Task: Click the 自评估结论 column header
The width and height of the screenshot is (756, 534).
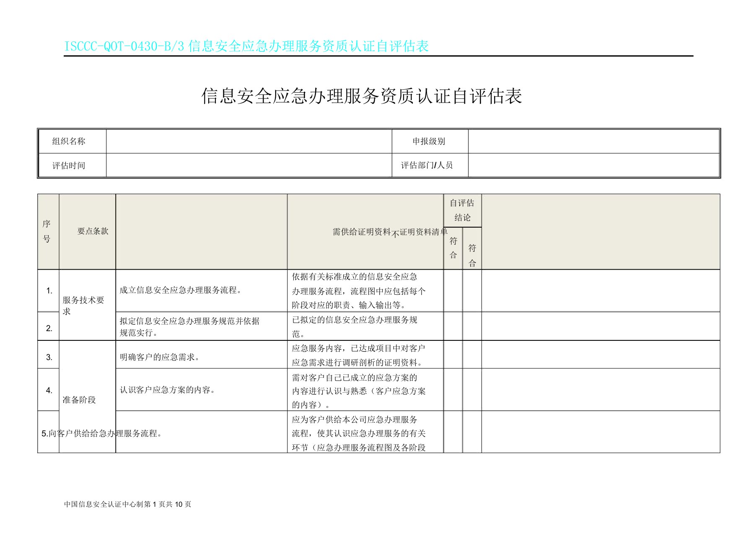Action: (x=462, y=210)
